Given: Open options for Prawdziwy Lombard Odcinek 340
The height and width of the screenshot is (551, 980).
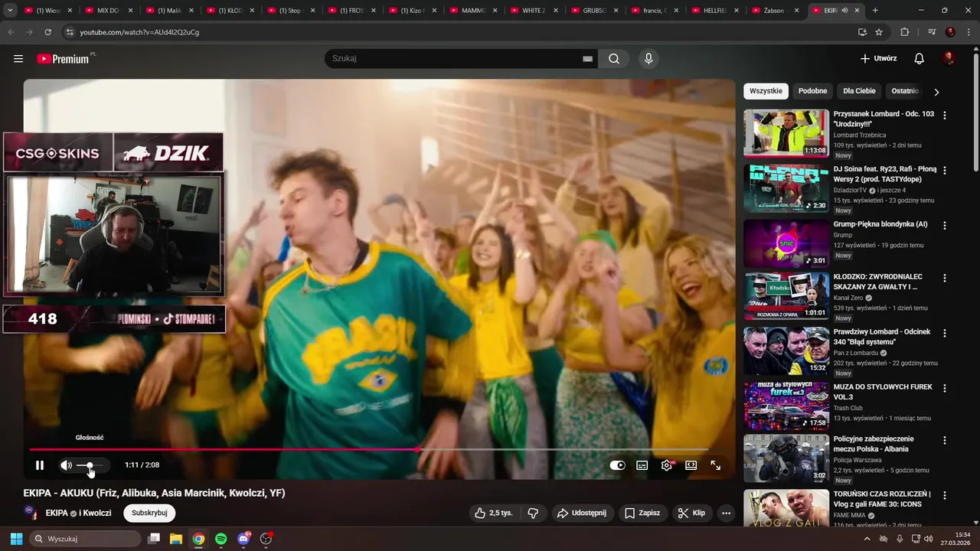Looking at the screenshot, I should tap(945, 334).
